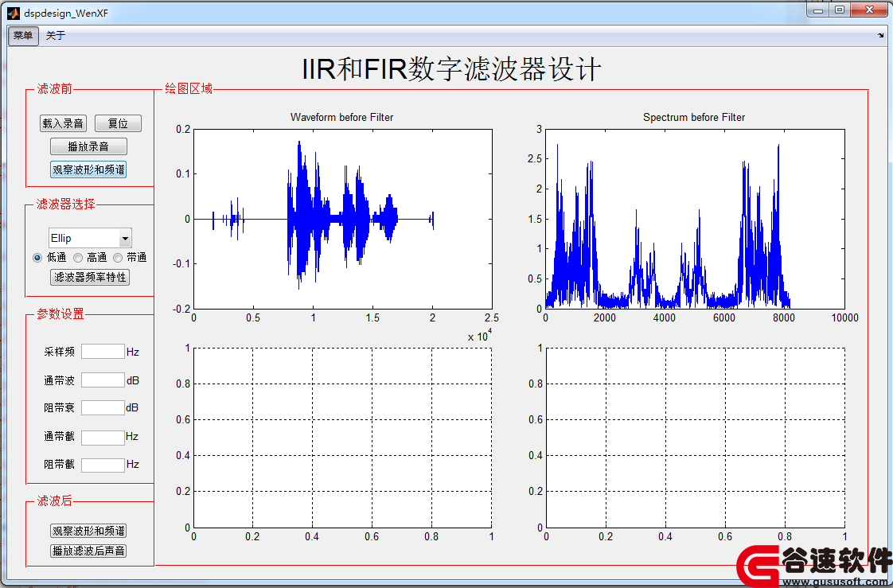Click the 阻带截 input field
This screenshot has height=588, width=893.
pos(103,465)
